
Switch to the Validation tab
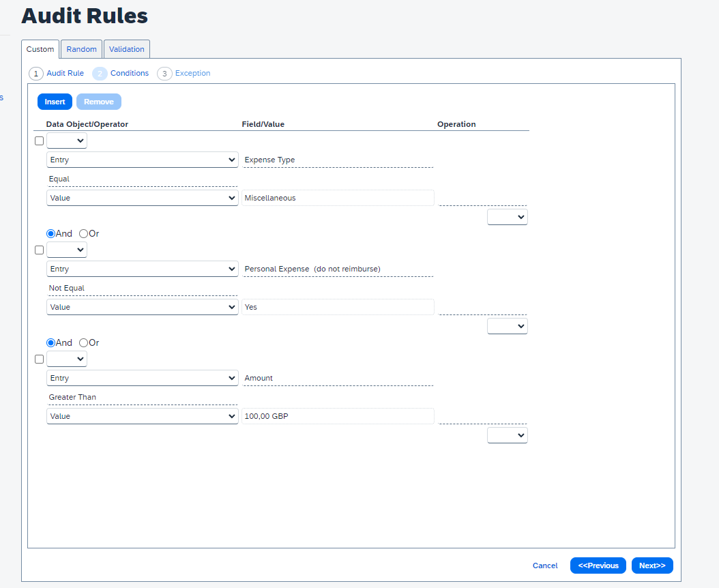[127, 49]
